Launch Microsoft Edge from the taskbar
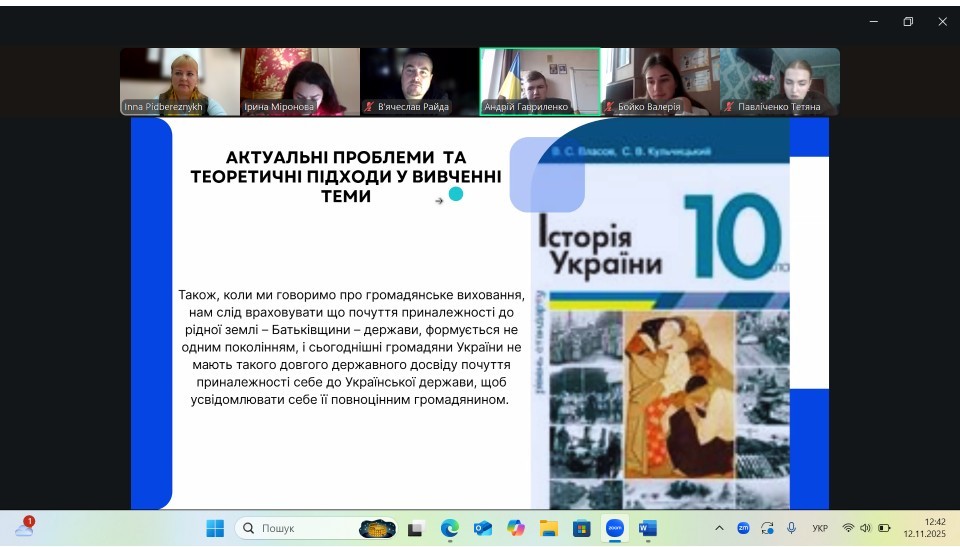The height and width of the screenshot is (547, 960). [x=450, y=528]
